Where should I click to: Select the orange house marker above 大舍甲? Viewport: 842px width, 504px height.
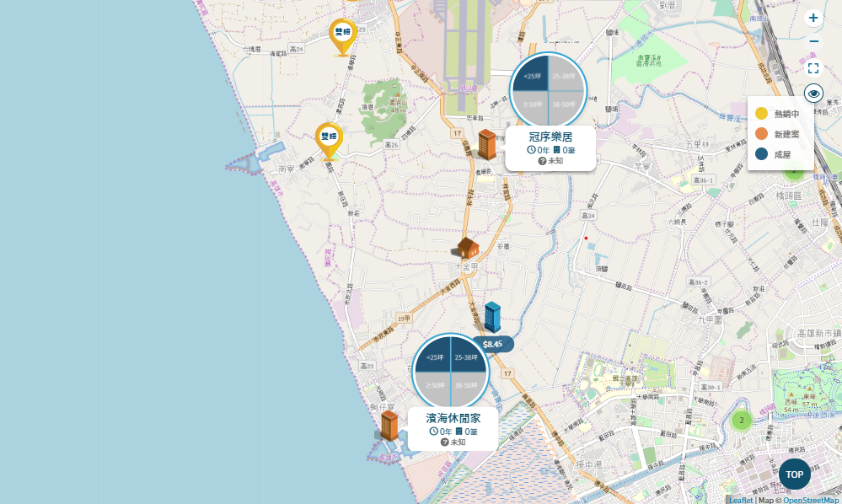tap(468, 248)
